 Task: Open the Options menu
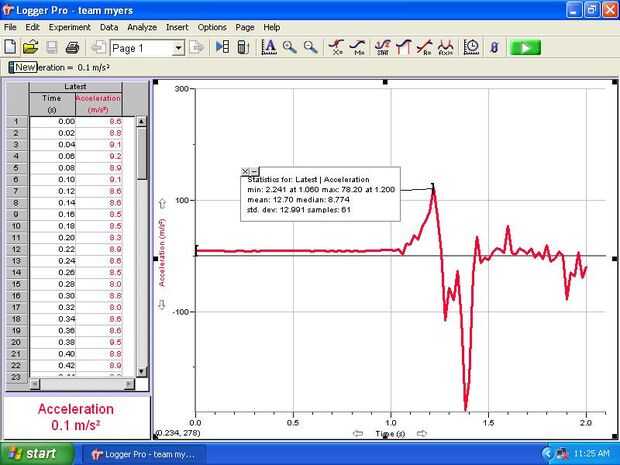(x=212, y=27)
